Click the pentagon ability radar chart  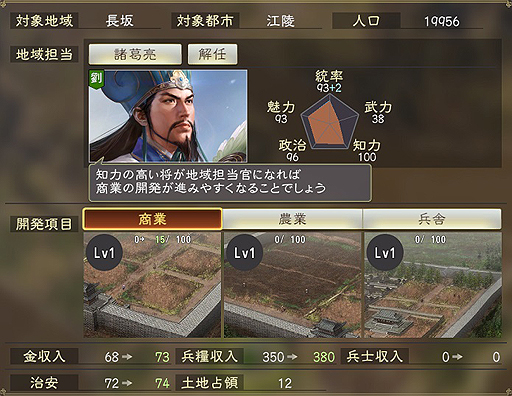pos(329,122)
